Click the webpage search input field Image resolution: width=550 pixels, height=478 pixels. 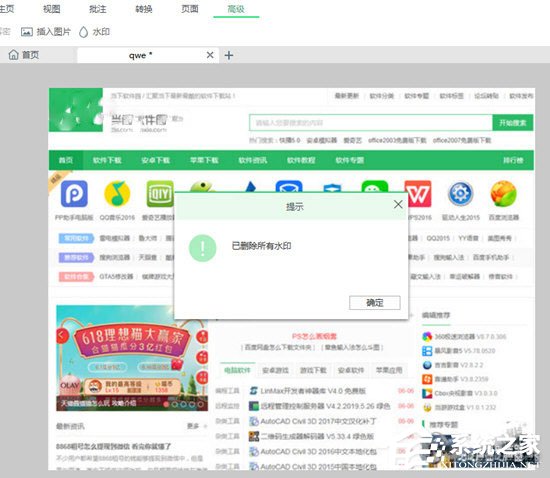pos(371,123)
